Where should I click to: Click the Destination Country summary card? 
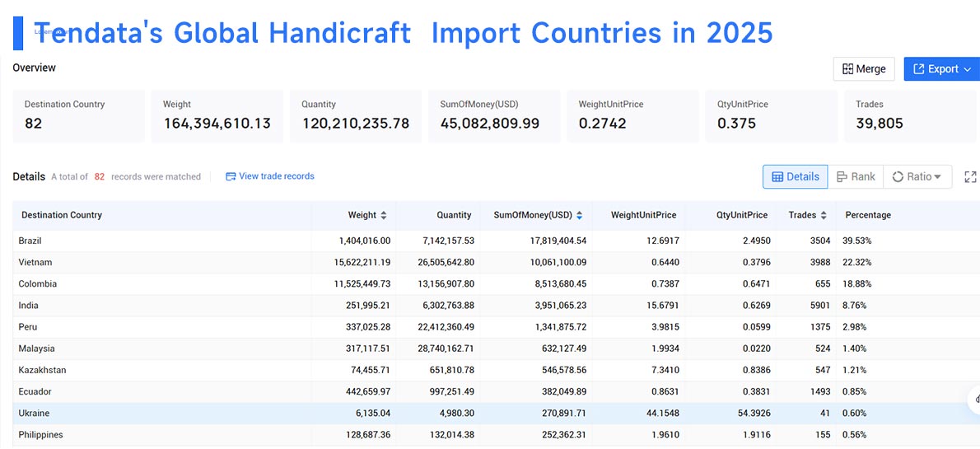click(79, 116)
